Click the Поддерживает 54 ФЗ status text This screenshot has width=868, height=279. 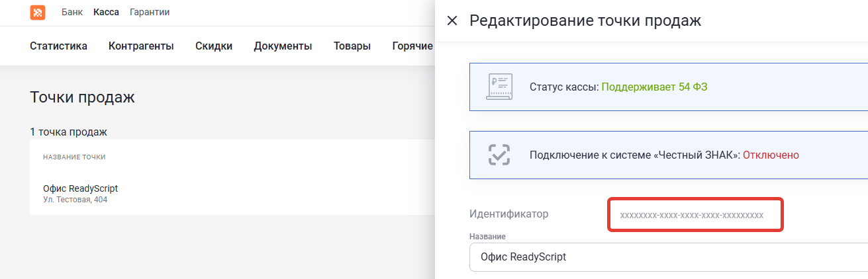click(655, 87)
